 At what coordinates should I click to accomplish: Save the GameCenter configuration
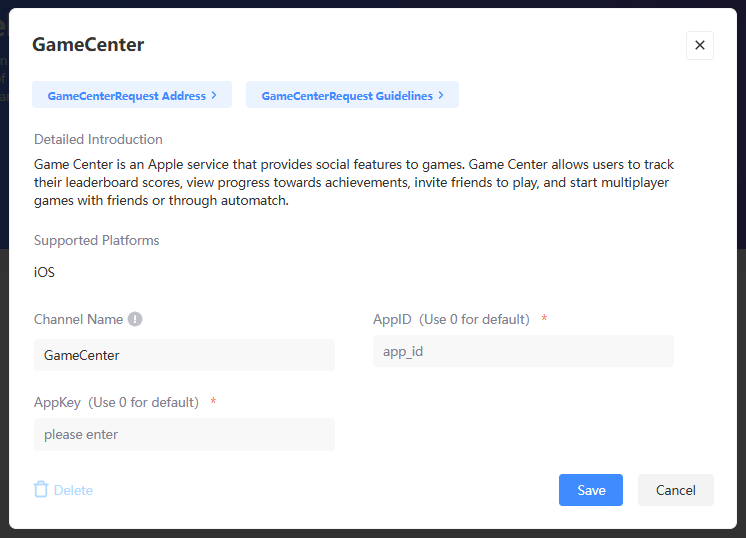590,490
